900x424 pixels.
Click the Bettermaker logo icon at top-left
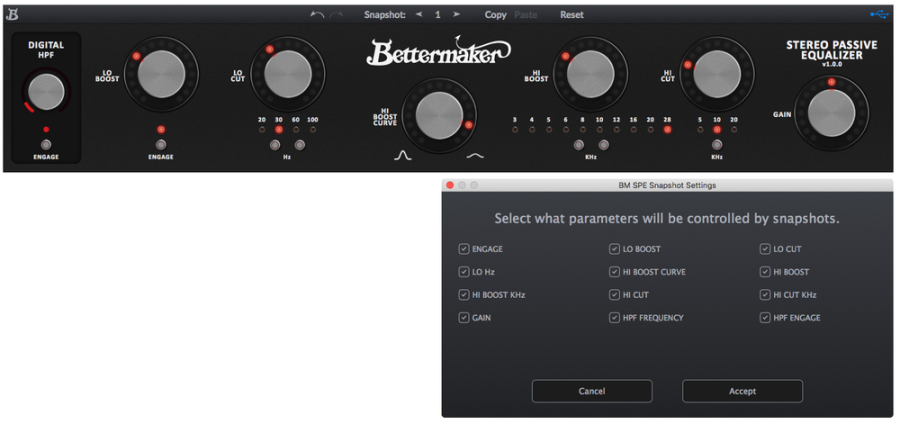tap(11, 14)
